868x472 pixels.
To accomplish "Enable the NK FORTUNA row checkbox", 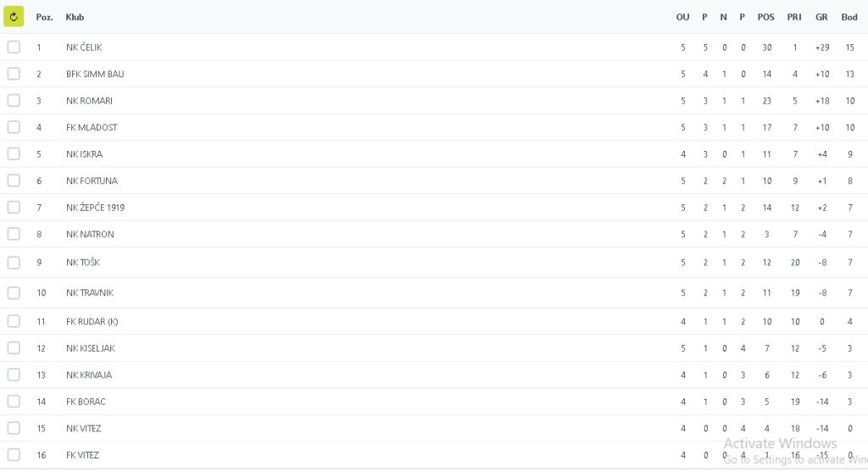I will pos(14,180).
